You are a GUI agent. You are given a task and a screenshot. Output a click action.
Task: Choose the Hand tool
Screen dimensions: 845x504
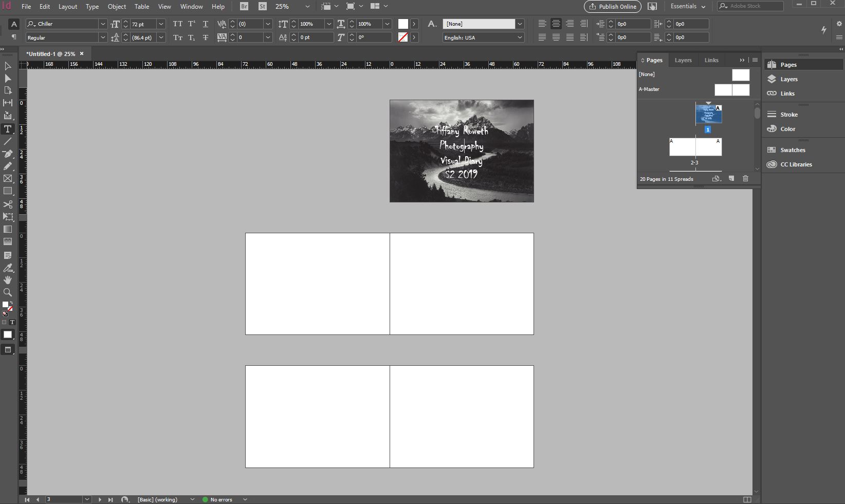(x=8, y=280)
